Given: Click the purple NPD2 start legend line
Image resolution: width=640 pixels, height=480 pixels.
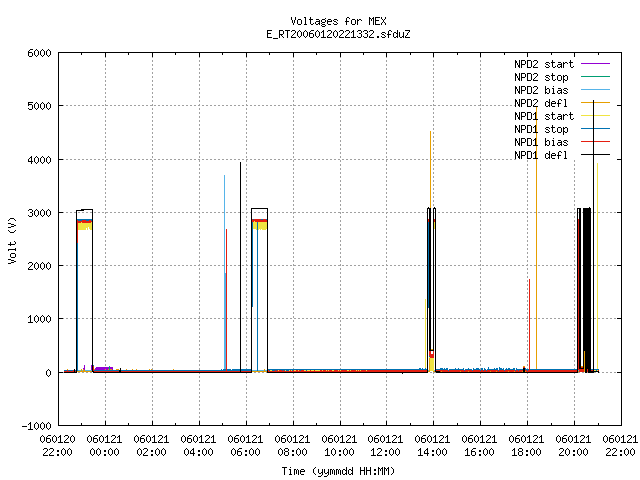Looking at the screenshot, I should click(x=595, y=64).
